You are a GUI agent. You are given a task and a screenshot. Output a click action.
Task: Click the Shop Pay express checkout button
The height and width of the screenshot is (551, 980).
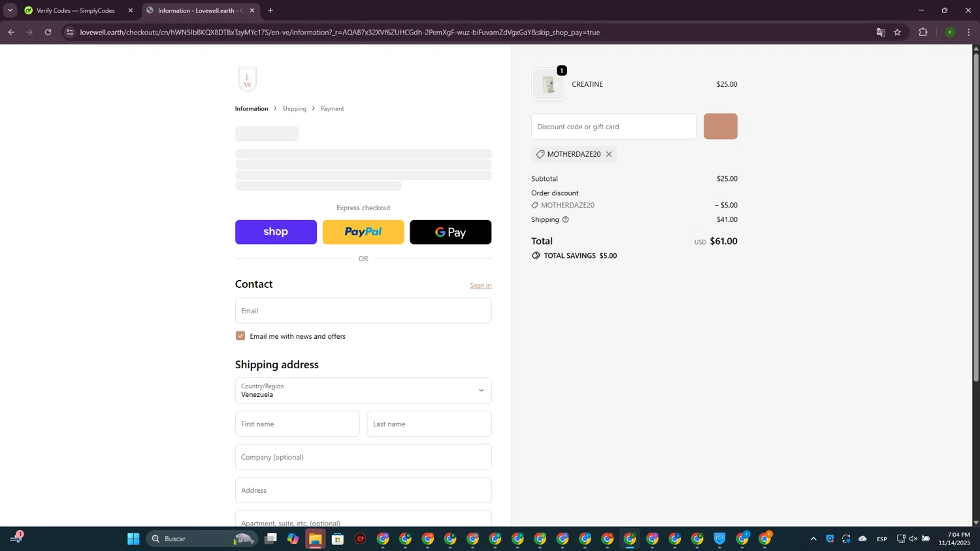(276, 232)
